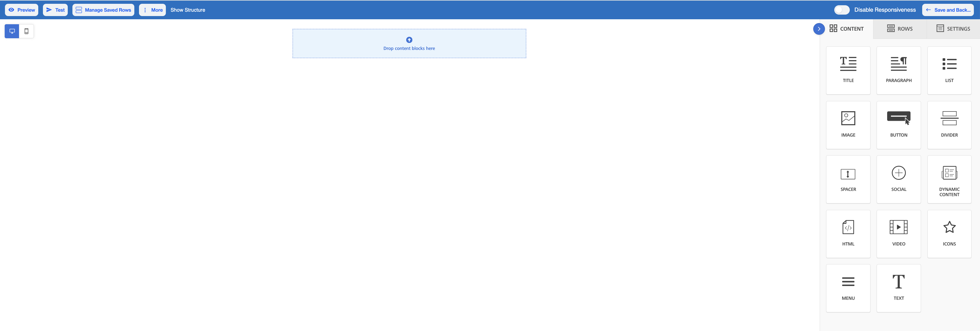Select the Icons content block
The width and height of the screenshot is (980, 331).
pos(949,234)
